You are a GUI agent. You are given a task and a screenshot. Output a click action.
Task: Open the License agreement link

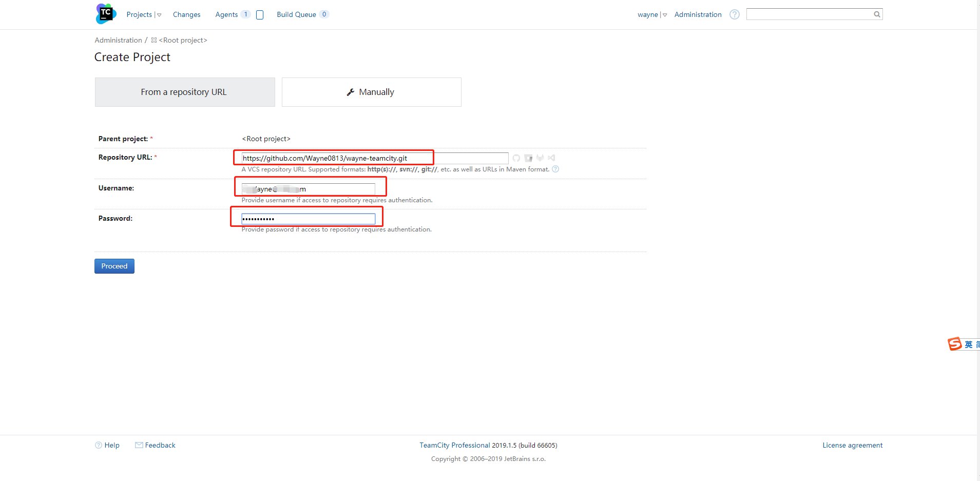pyautogui.click(x=852, y=445)
